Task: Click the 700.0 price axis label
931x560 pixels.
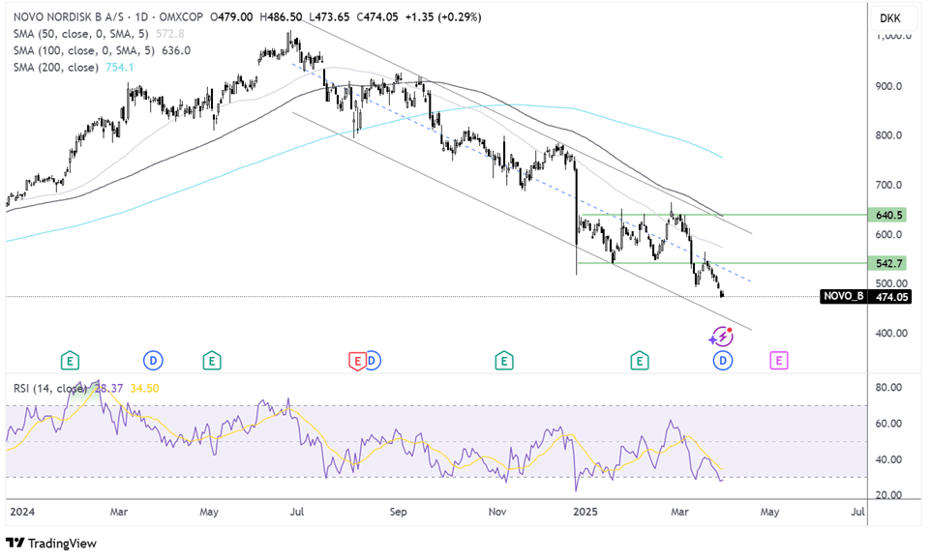Action: pyautogui.click(x=888, y=185)
